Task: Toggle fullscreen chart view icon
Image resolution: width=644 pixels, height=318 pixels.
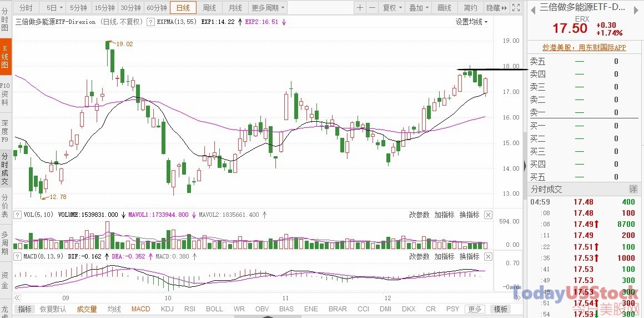Action: [x=516, y=7]
